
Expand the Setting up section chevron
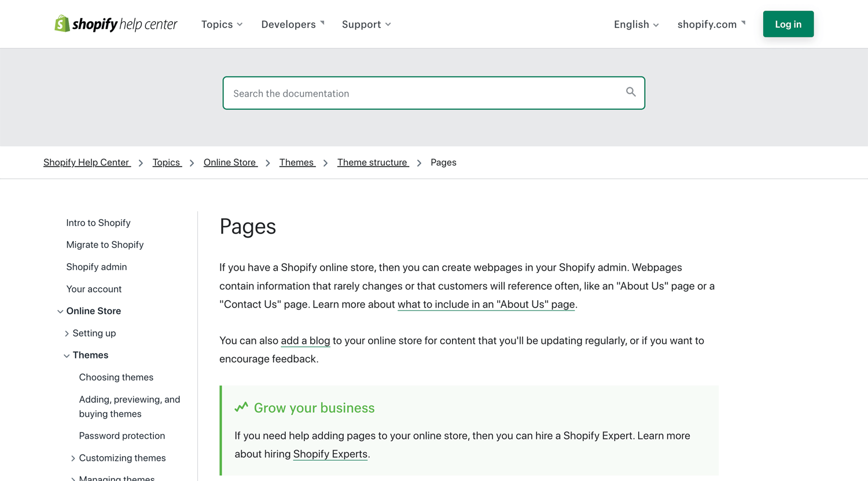pos(67,334)
